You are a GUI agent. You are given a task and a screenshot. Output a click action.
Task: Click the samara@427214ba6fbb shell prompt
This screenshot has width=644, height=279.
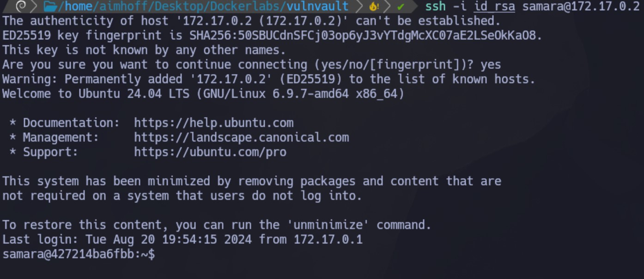pyautogui.click(x=79, y=254)
